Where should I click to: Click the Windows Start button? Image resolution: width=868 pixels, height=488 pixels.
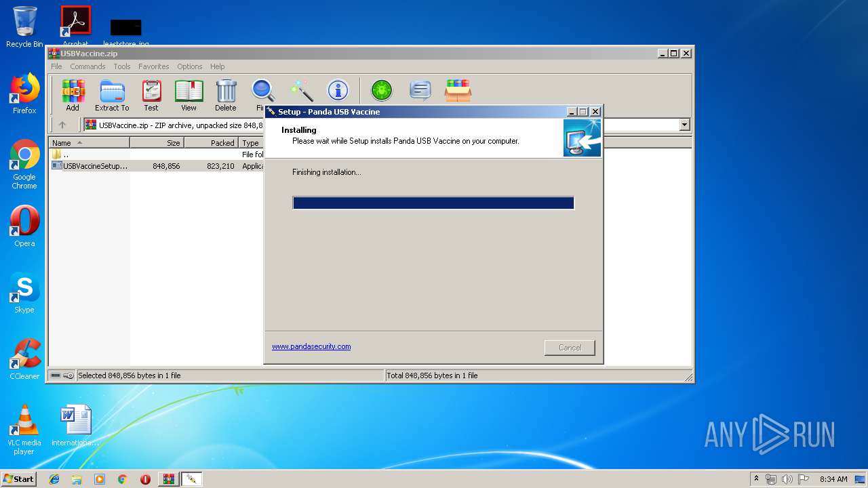click(18, 479)
